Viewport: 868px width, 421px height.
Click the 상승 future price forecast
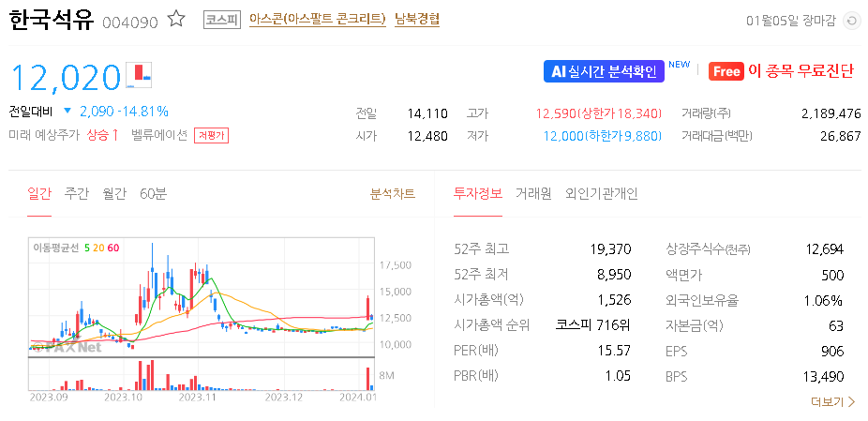tap(102, 135)
